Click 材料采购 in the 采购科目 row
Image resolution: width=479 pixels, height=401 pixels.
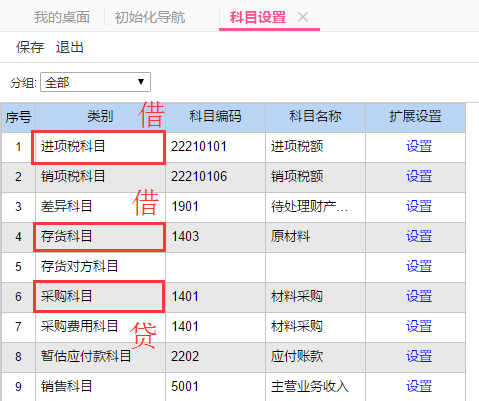315,297
